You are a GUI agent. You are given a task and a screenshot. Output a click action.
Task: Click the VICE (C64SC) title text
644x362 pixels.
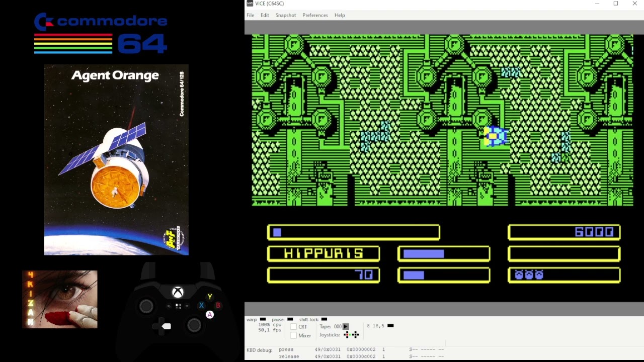(x=270, y=4)
